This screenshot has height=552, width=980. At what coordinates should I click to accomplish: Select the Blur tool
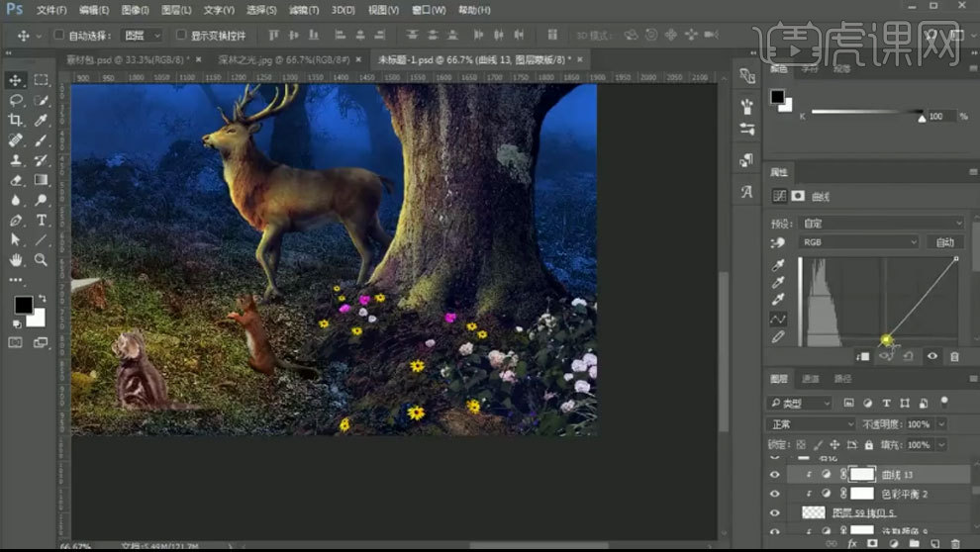[16, 200]
